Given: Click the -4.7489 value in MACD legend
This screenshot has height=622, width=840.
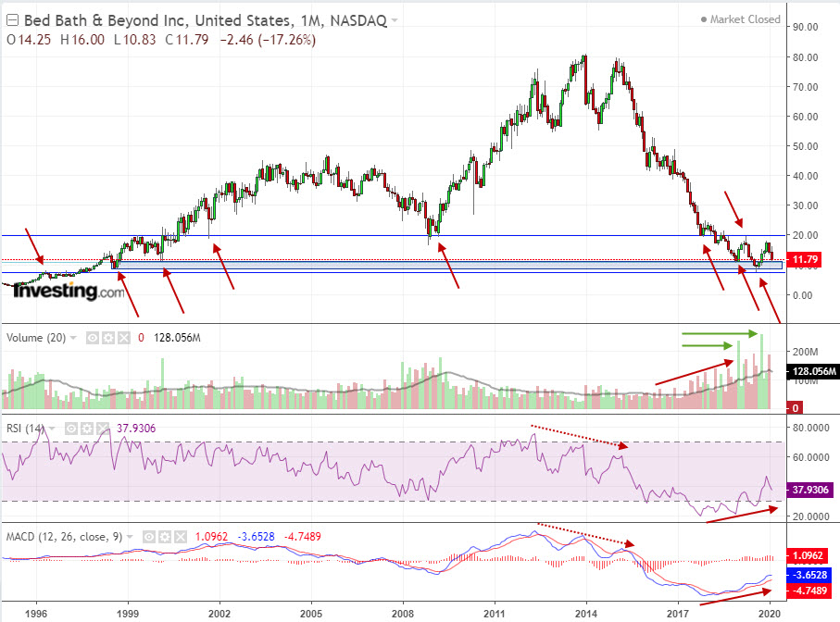Looking at the screenshot, I should pos(302,536).
